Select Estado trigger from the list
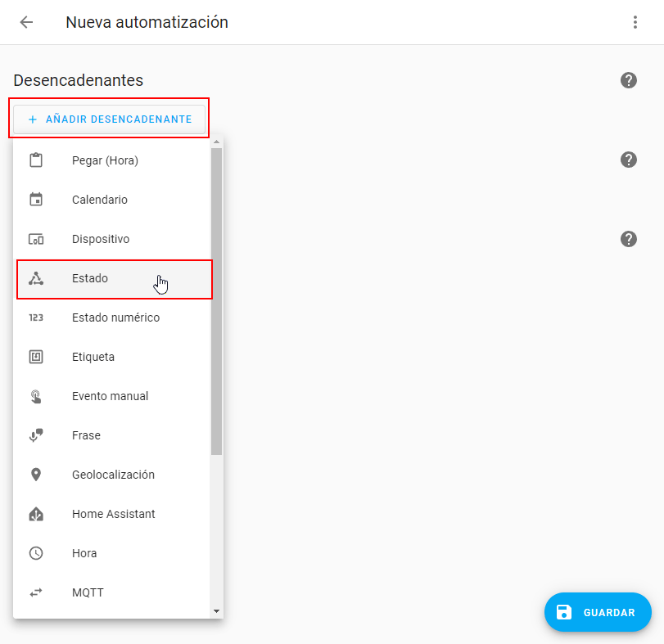The width and height of the screenshot is (664, 644). click(x=90, y=278)
